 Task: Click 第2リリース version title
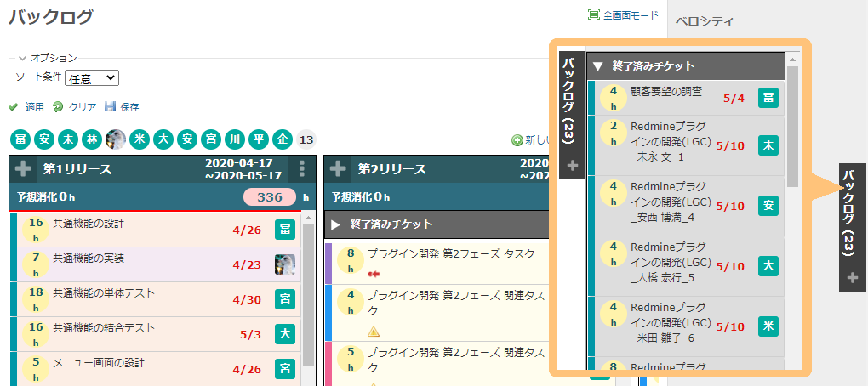392,169
